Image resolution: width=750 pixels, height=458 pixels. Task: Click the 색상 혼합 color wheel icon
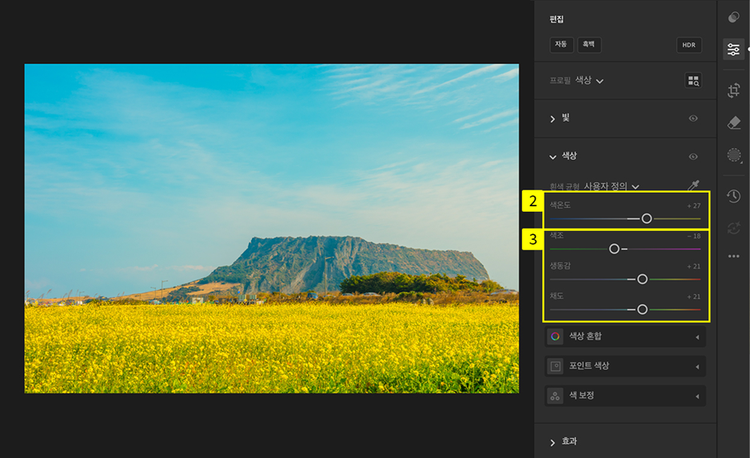[x=555, y=337]
